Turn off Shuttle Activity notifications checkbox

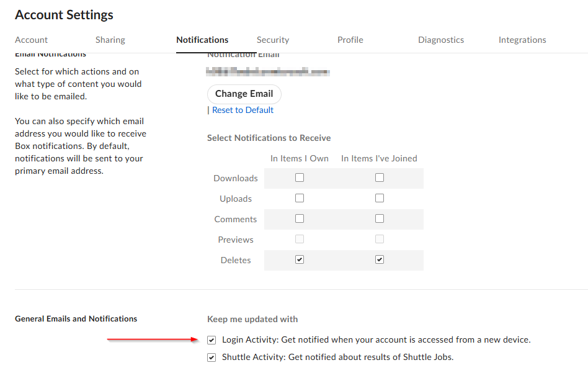pos(212,357)
